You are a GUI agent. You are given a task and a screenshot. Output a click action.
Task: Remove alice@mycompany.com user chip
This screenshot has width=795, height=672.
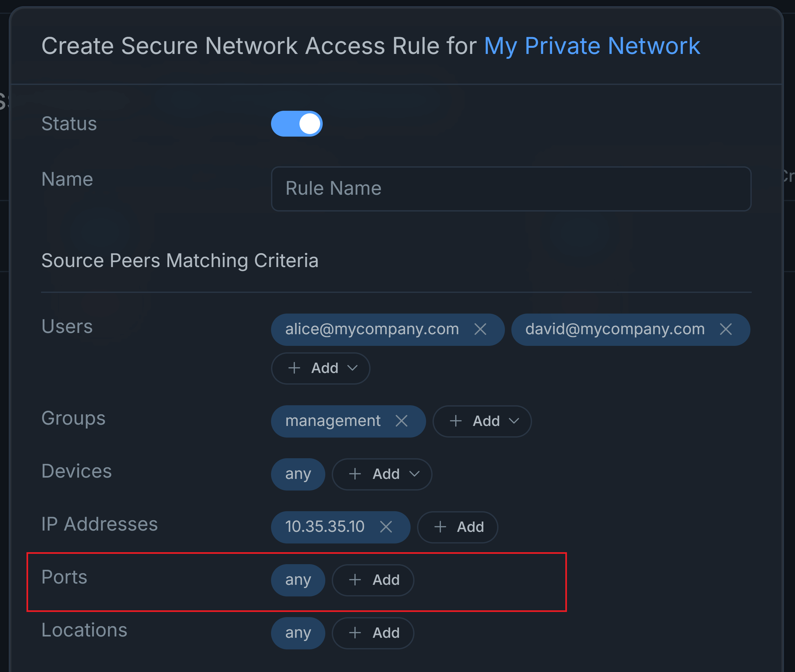(x=480, y=329)
